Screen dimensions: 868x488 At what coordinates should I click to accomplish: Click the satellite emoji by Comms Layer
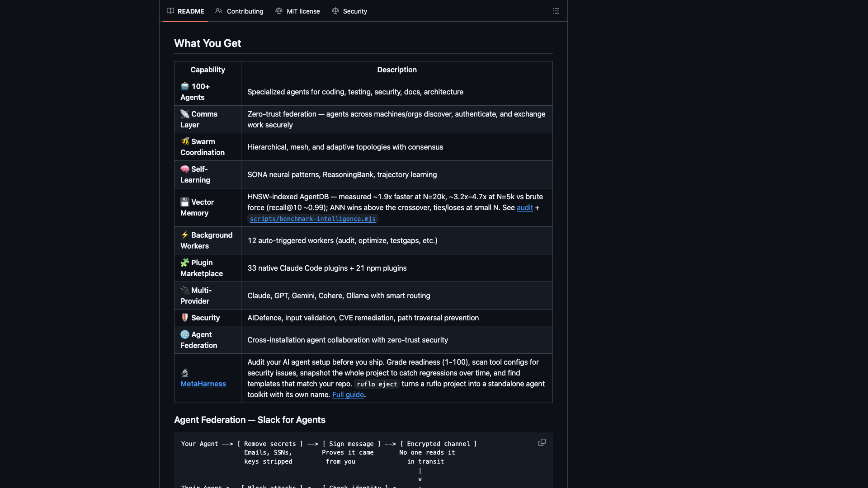(x=185, y=114)
